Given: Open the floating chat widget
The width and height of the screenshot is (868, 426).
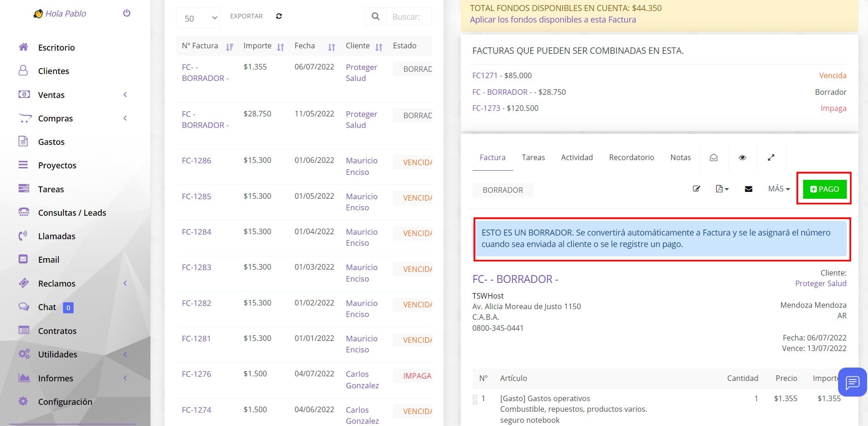Looking at the screenshot, I should coord(852,382).
